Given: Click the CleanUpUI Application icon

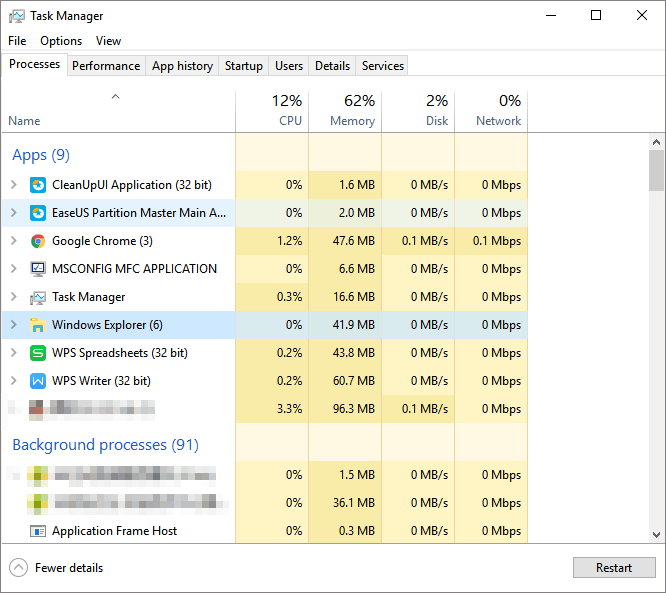Looking at the screenshot, I should [38, 185].
